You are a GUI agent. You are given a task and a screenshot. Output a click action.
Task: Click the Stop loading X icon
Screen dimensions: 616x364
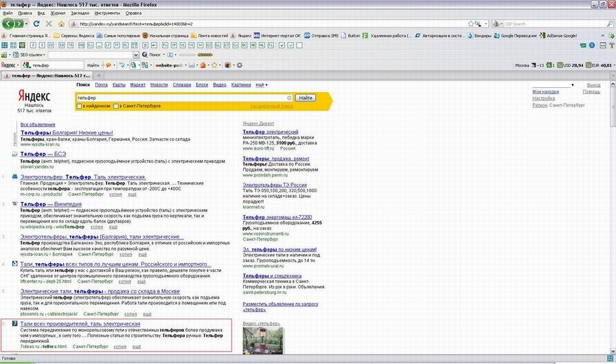49,24
